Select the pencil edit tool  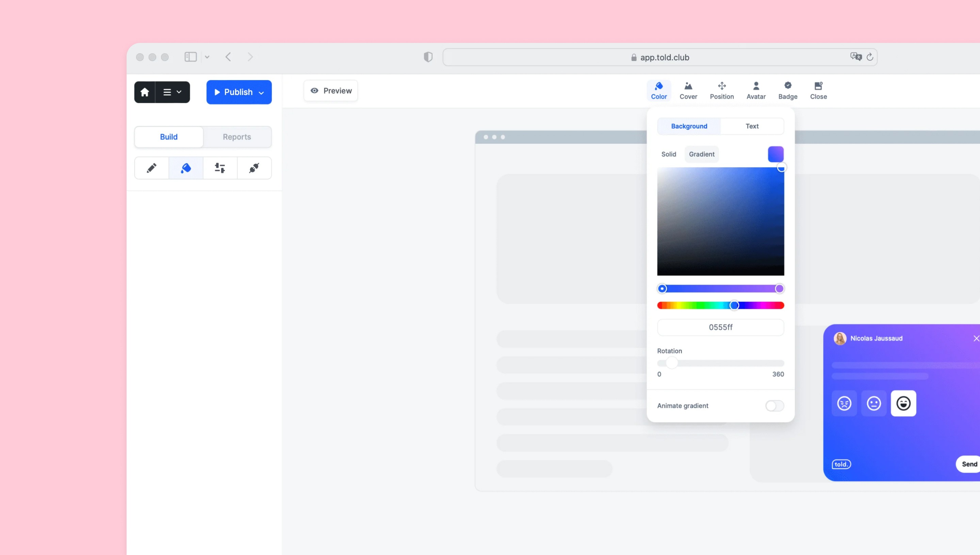[x=151, y=168]
